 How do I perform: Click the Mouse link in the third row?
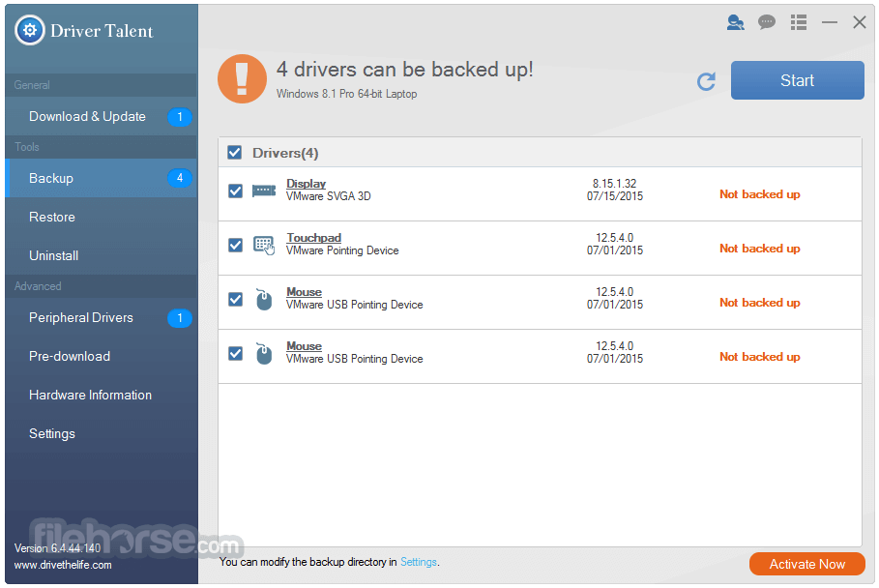304,292
